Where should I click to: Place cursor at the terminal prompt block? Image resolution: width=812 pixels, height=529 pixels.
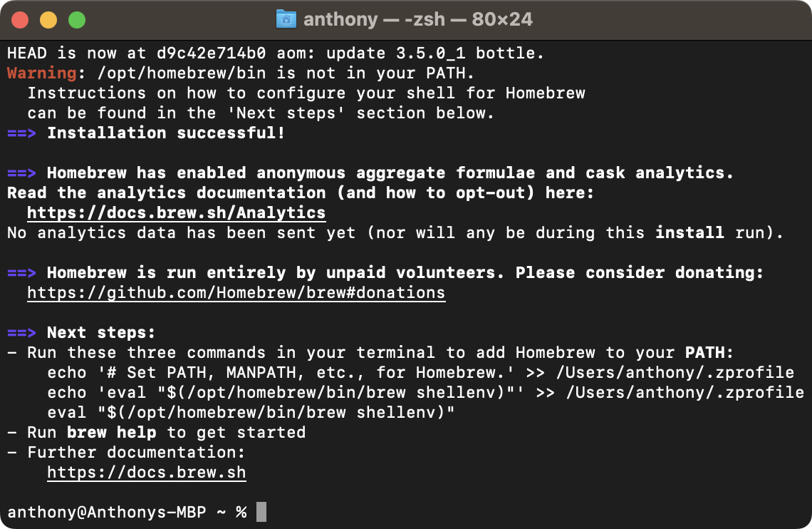pyautogui.click(x=261, y=513)
